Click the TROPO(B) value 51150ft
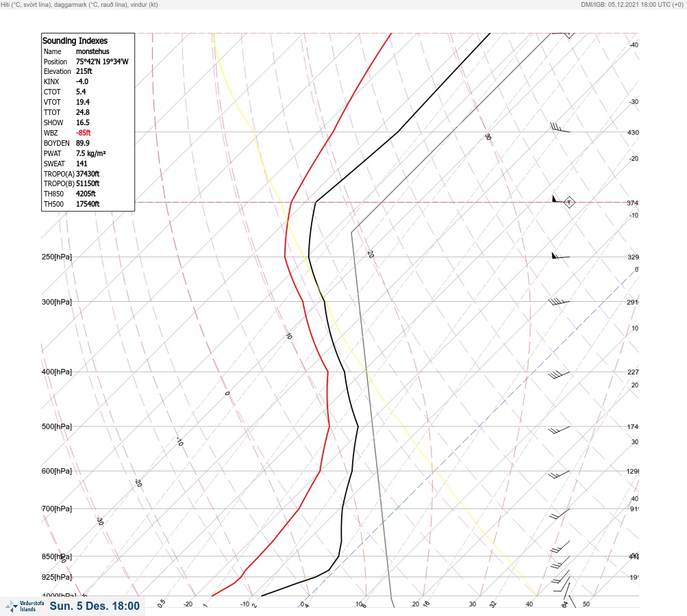The width and height of the screenshot is (687, 616). [x=88, y=183]
